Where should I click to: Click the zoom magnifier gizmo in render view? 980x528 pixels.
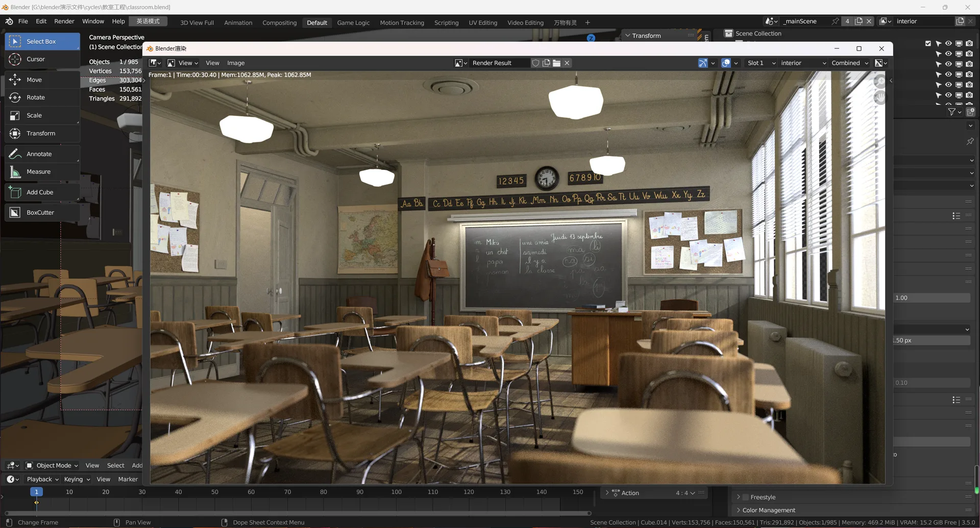[x=880, y=81]
